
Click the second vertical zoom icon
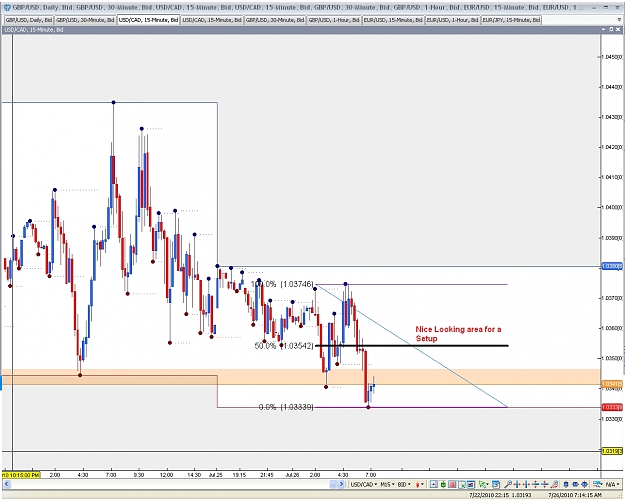pyautogui.click(x=544, y=484)
